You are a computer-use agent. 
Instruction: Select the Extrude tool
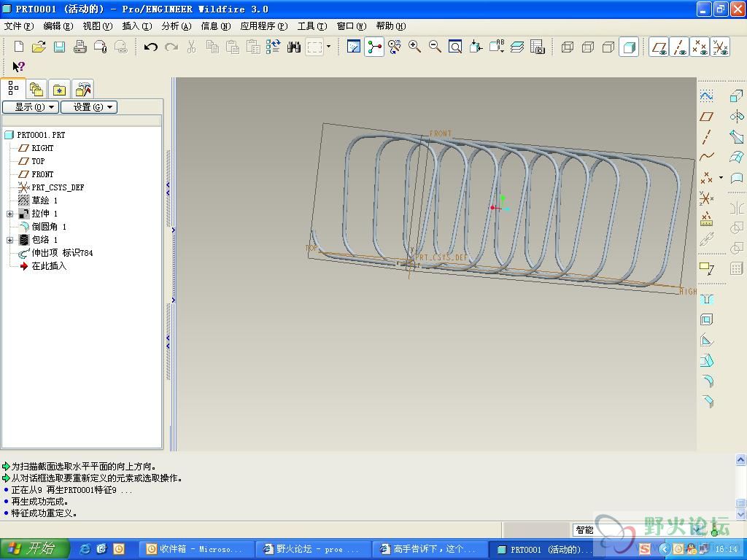[737, 96]
